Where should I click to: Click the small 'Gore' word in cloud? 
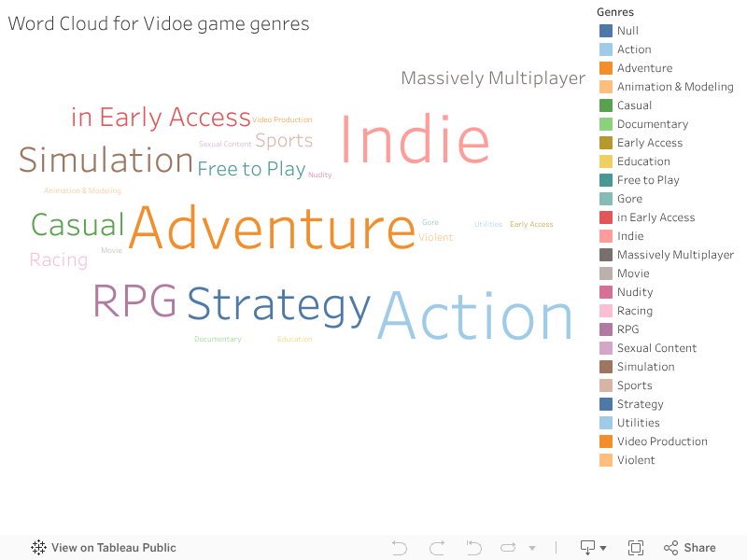(430, 222)
